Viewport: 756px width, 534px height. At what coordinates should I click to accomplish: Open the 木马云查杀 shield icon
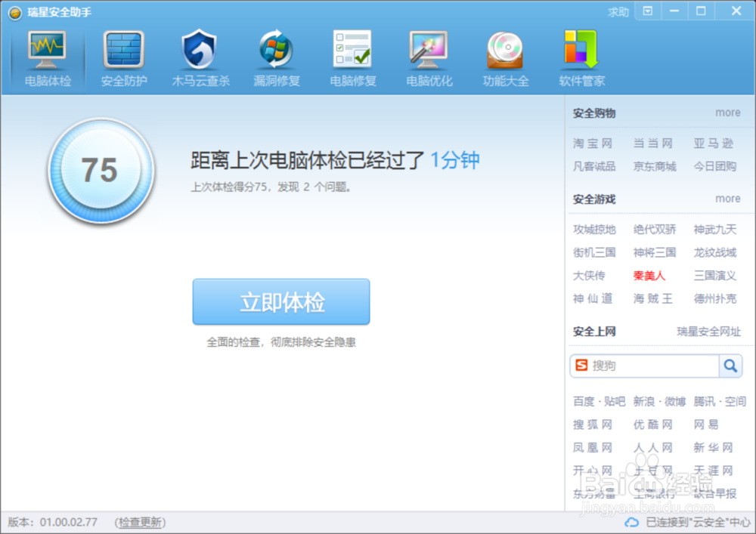[x=200, y=50]
